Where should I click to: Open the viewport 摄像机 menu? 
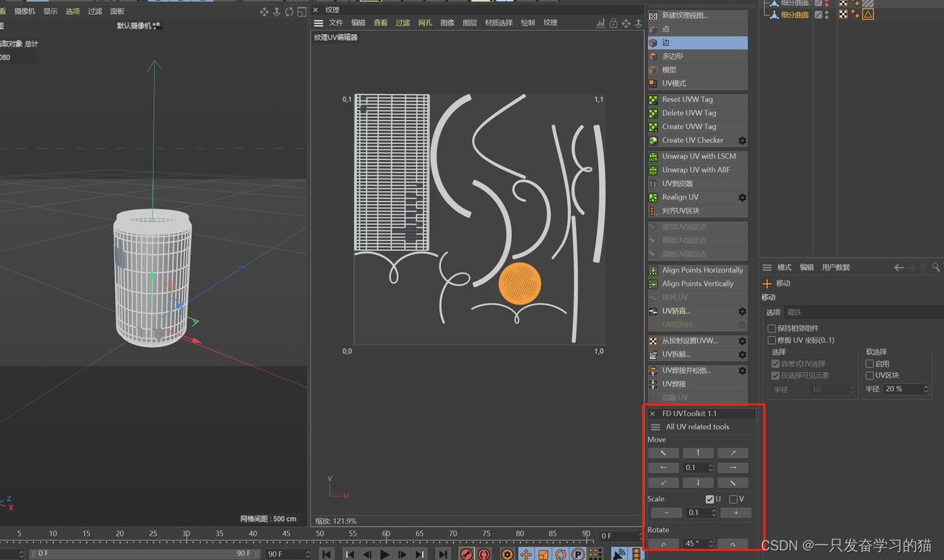(x=24, y=12)
